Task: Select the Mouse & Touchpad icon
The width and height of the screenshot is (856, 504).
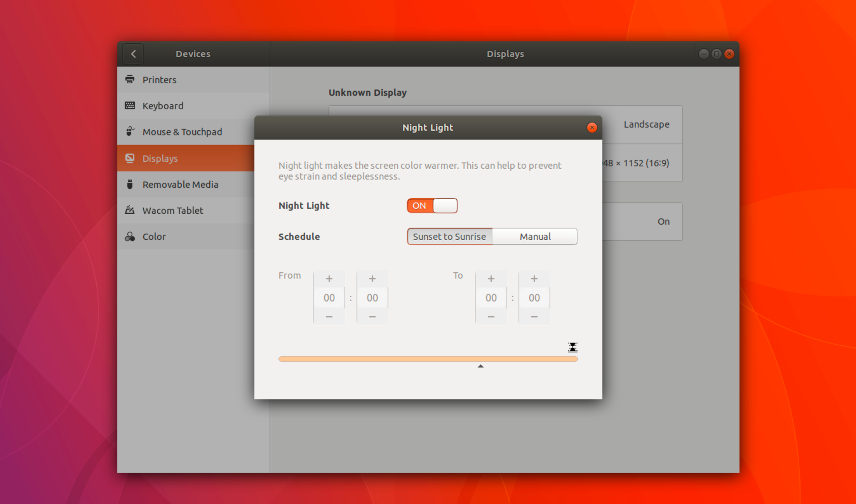Action: click(130, 131)
